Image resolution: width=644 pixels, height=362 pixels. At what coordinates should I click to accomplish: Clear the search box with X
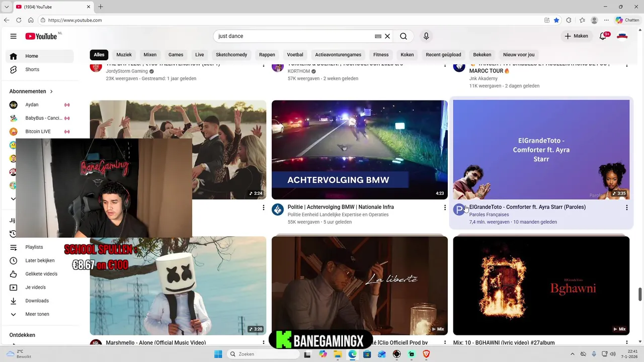[x=387, y=36]
